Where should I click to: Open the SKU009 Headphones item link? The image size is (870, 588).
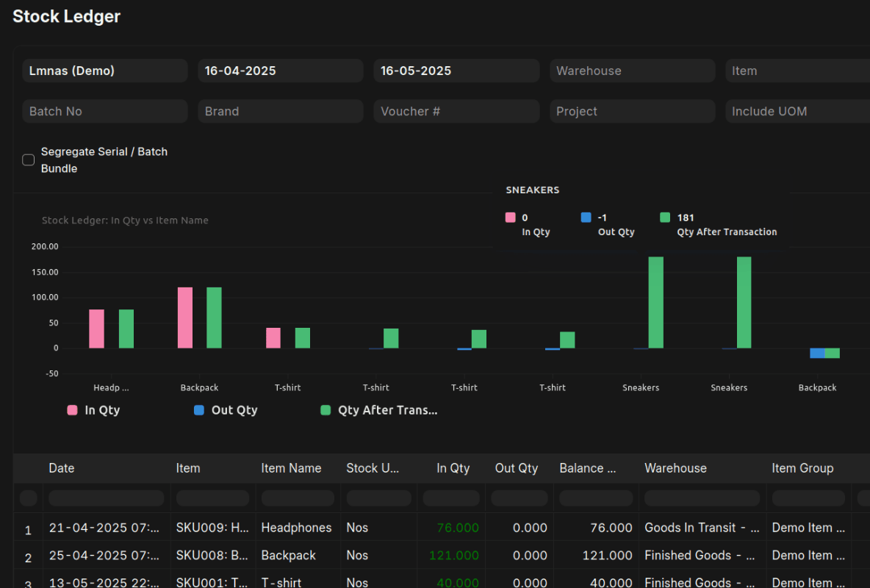tap(212, 527)
